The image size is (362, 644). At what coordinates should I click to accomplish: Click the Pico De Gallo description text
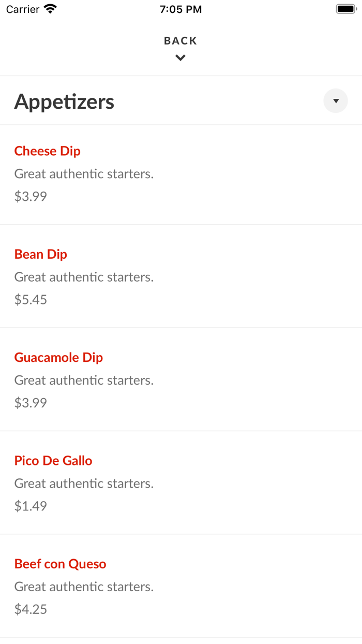(x=84, y=484)
